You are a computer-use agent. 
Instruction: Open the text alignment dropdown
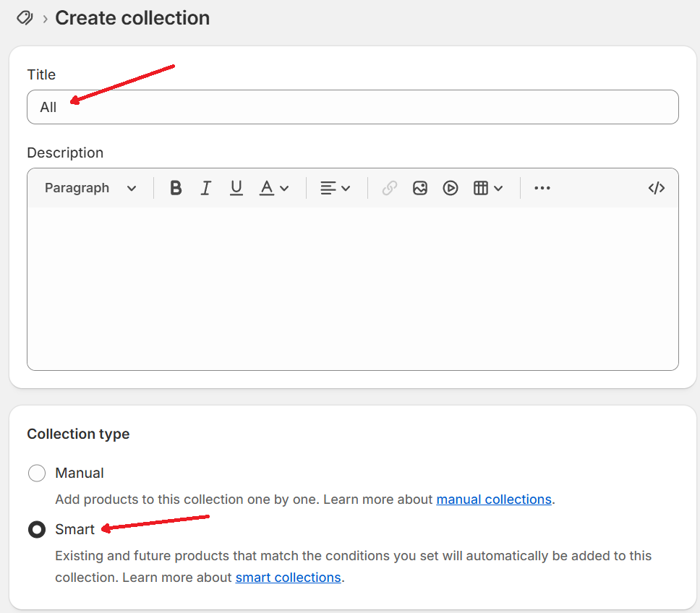tap(335, 188)
